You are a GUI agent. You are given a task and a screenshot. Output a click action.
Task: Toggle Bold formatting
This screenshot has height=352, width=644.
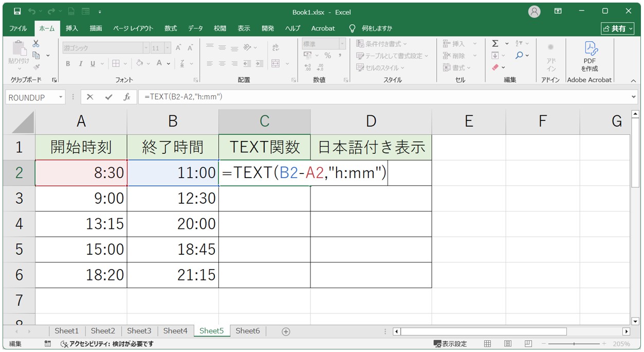click(68, 64)
